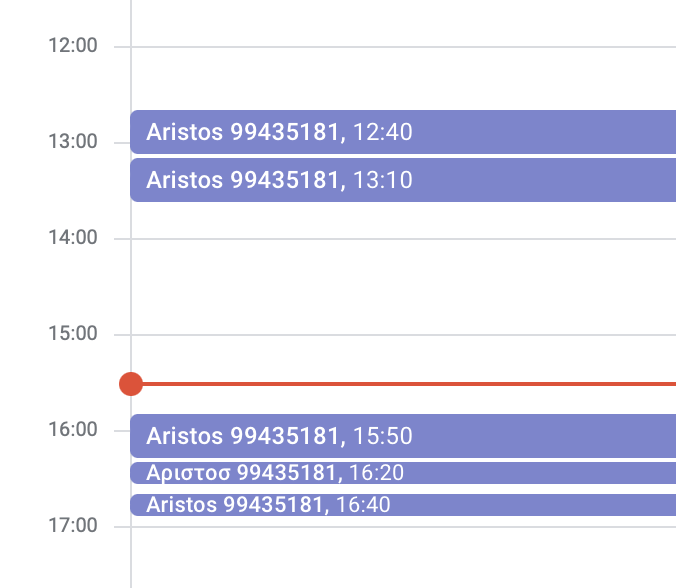Open the Aristos 99435181 15:50 event
Screen dimensions: 676x588
coord(403,436)
